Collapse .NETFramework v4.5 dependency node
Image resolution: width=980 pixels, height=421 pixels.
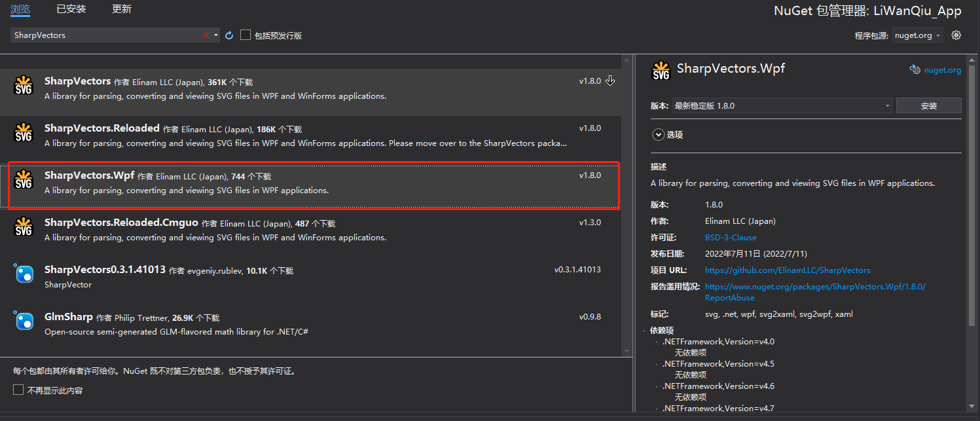657,364
